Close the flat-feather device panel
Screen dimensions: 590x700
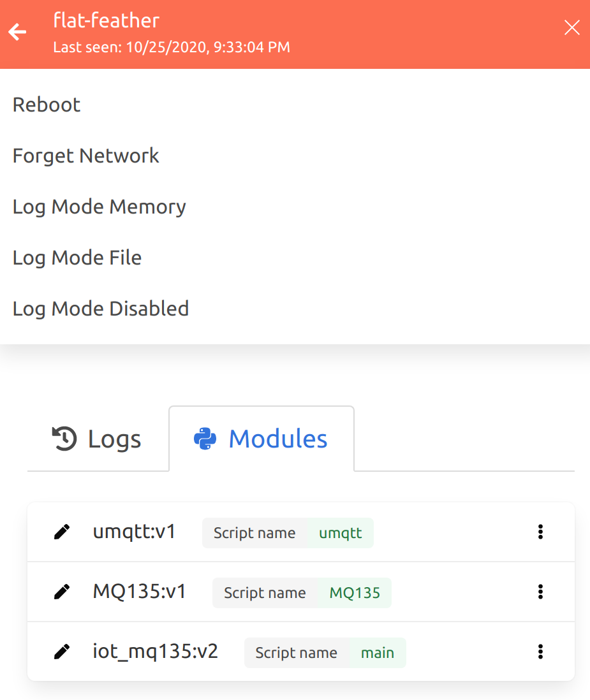coord(572,27)
